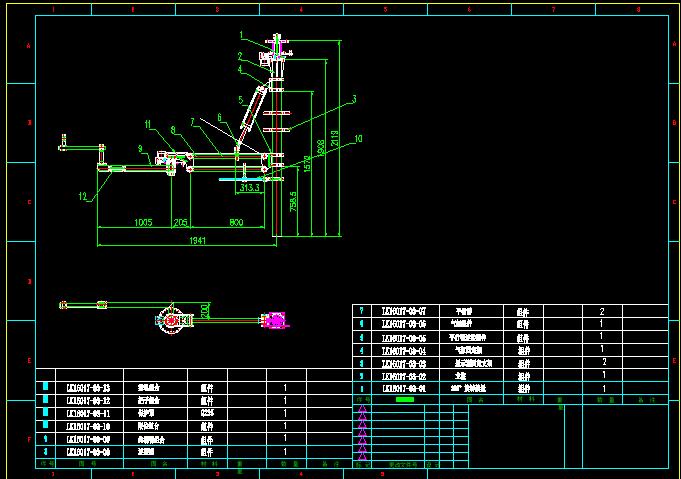The height and width of the screenshot is (479, 681).
Task: Select the green highlighted header block in the right table
Action: [405, 400]
